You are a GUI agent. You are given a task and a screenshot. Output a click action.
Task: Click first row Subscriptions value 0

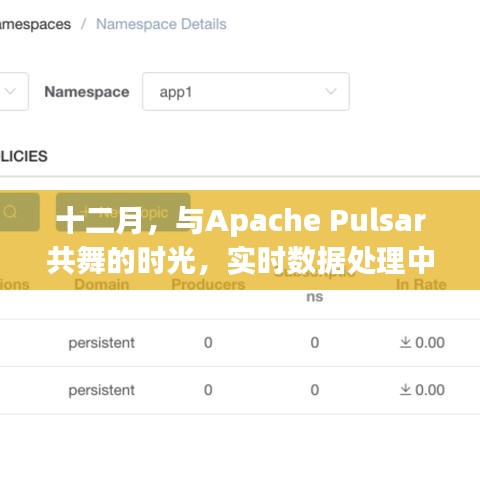(x=315, y=343)
